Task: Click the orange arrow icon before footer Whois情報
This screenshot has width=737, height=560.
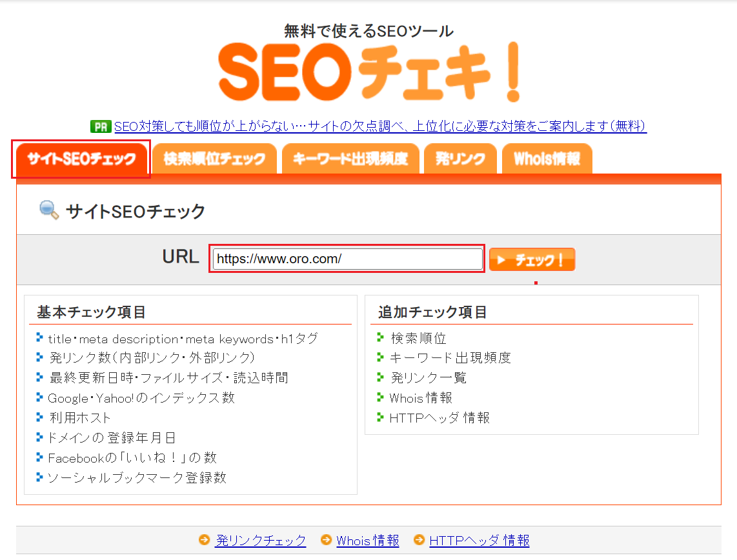Action: 326,541
